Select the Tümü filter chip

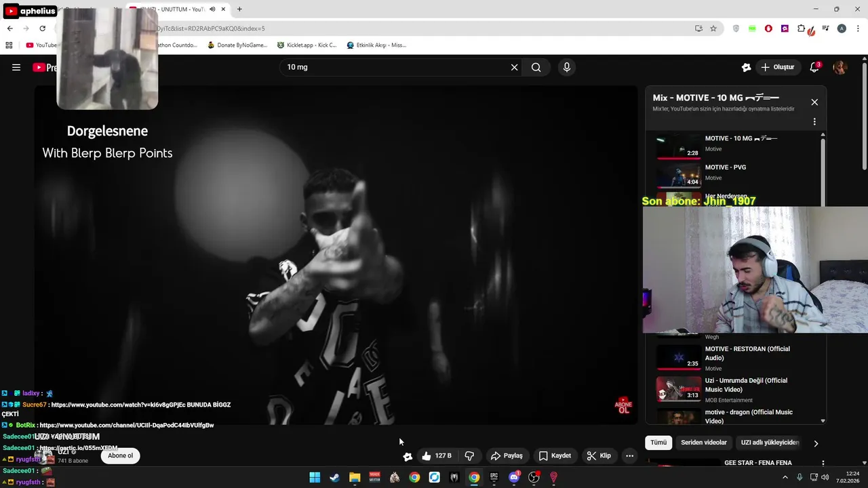pos(658,443)
